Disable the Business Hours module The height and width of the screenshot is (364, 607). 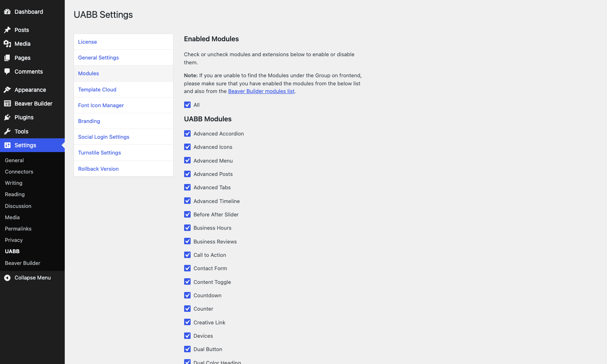(x=187, y=228)
